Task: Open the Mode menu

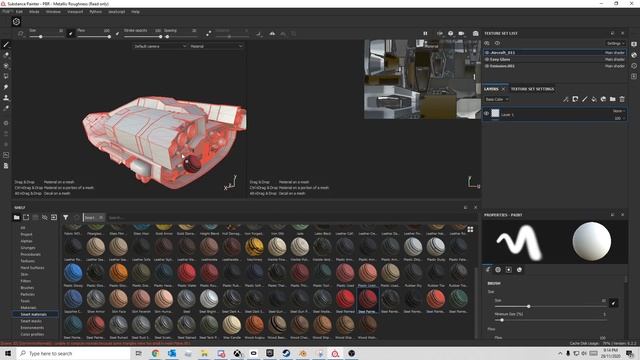Action: coord(34,12)
